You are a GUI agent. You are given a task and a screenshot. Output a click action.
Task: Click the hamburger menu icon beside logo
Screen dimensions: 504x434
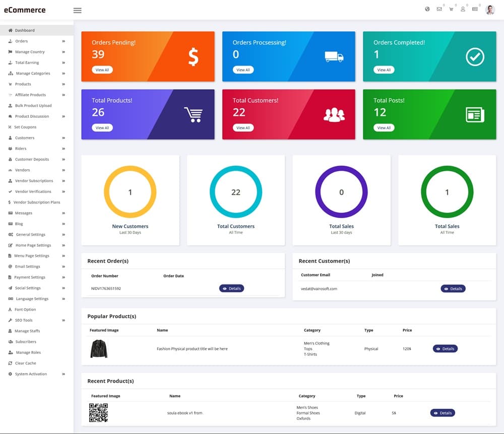click(77, 10)
